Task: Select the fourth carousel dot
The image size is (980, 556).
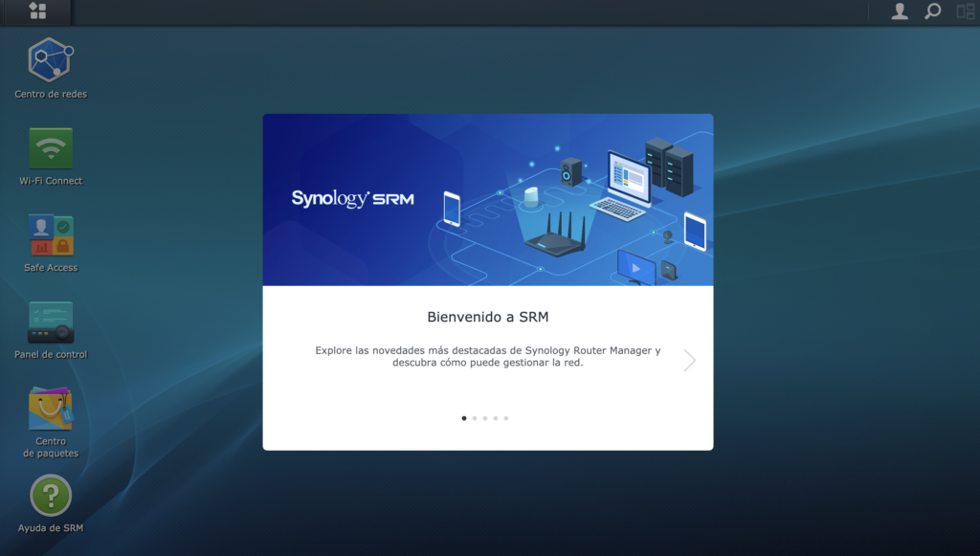Action: click(496, 418)
